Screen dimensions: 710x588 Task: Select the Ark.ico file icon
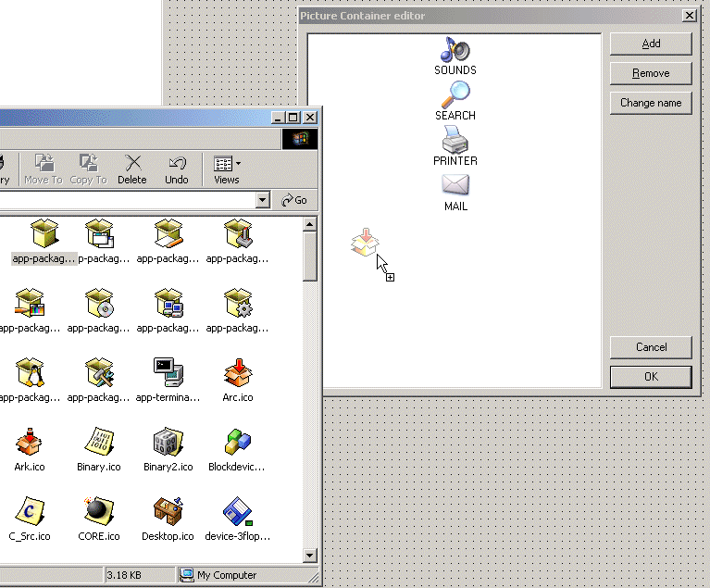pos(30,442)
